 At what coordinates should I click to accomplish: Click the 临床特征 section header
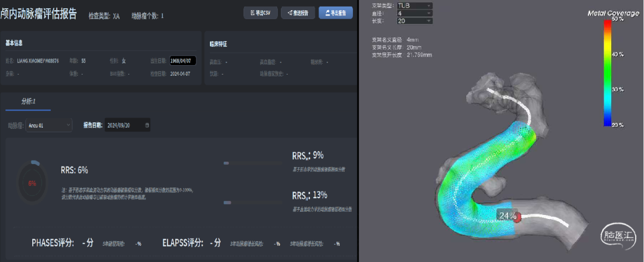[218, 44]
